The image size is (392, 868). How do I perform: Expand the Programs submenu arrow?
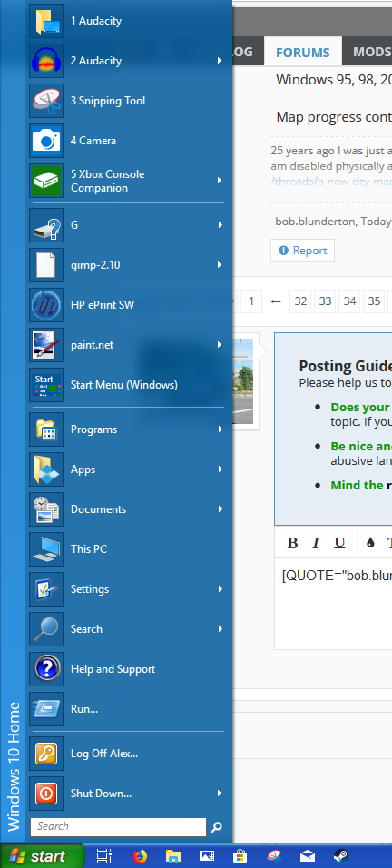tap(220, 429)
